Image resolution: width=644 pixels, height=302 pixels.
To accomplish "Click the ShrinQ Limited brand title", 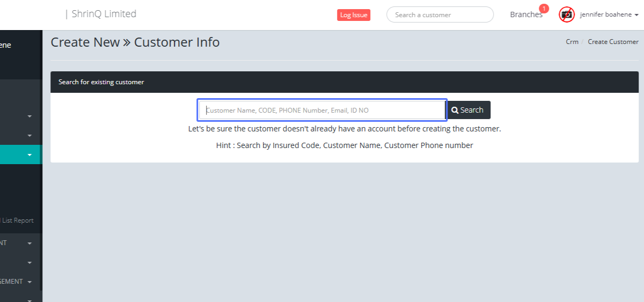I will [x=104, y=14].
